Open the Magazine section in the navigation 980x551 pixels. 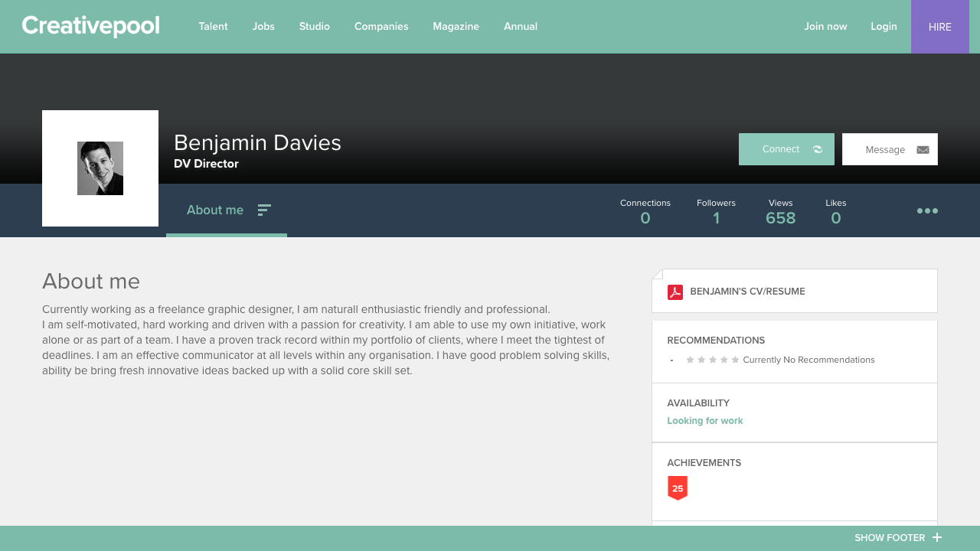[x=456, y=26]
